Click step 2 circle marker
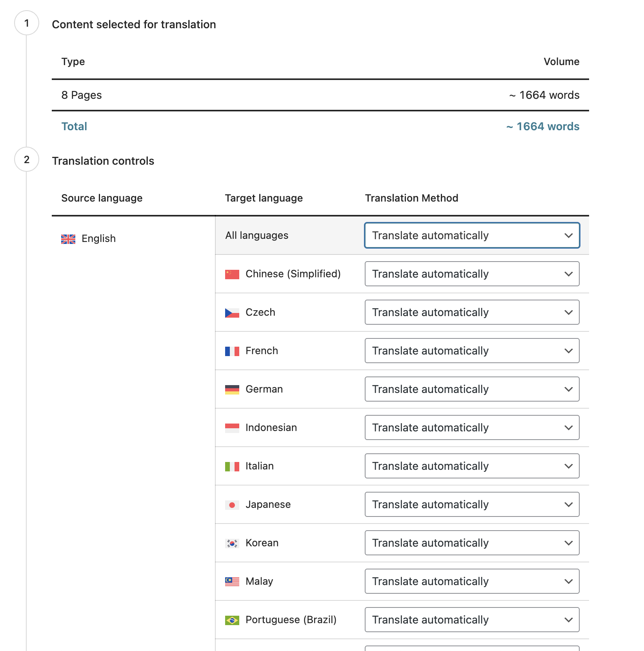 pyautogui.click(x=27, y=159)
